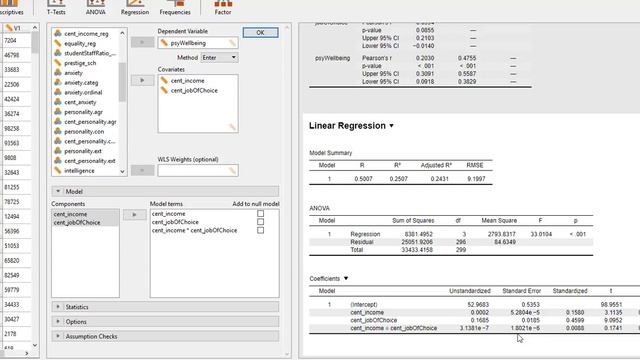Image resolution: width=640 pixels, height=360 pixels.
Task: Click the R² value 0.2507
Action: click(x=398, y=179)
